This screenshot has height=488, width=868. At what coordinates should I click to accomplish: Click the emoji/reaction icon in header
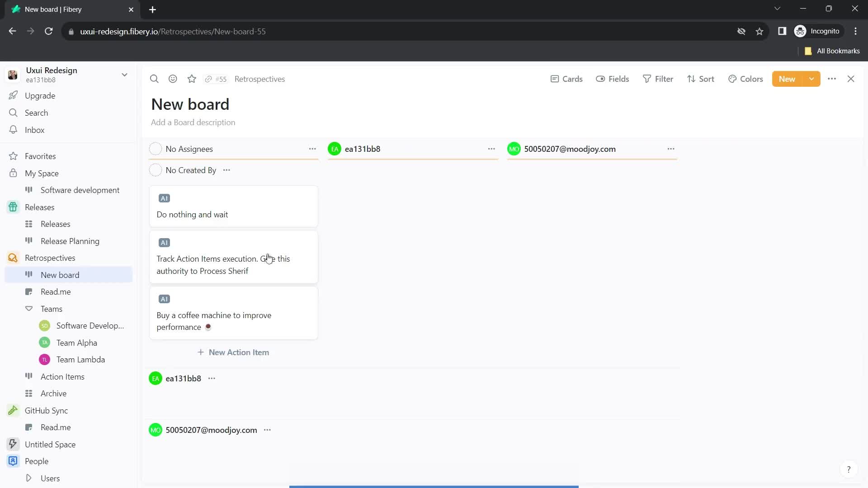pyautogui.click(x=173, y=78)
